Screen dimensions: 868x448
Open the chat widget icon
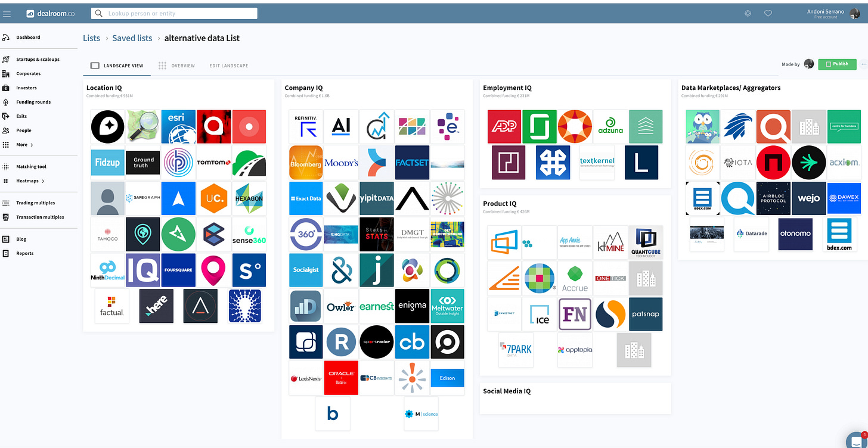[x=856, y=440]
